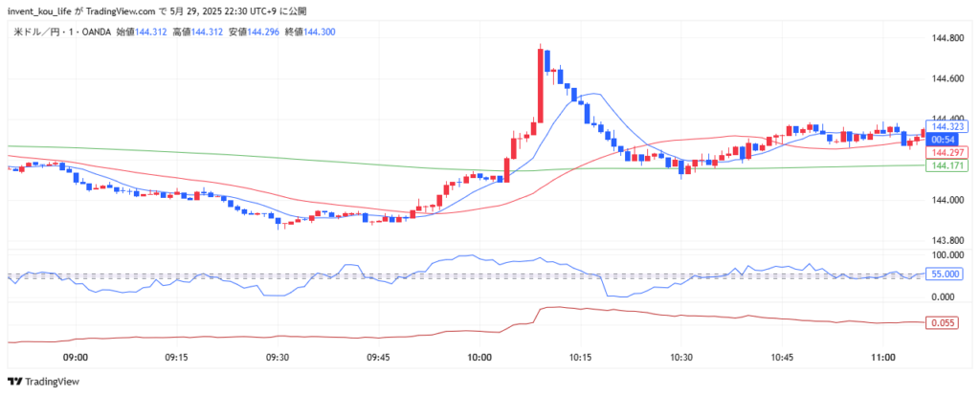Click the blue 144.323 price tag

[947, 126]
